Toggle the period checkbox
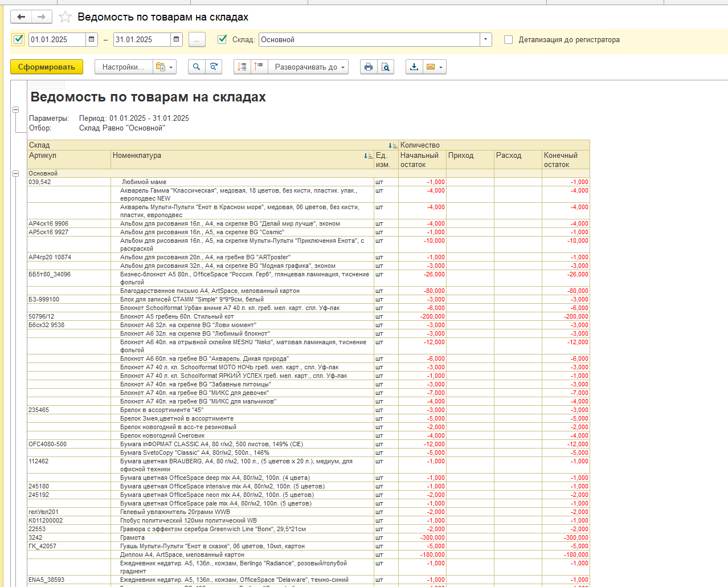The width and height of the screenshot is (728, 587). tap(18, 39)
